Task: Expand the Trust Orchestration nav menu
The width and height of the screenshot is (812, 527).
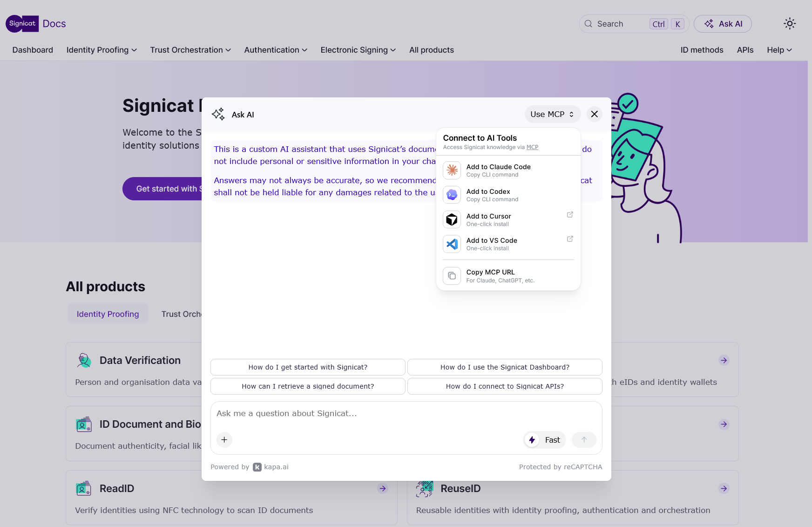Action: tap(190, 50)
